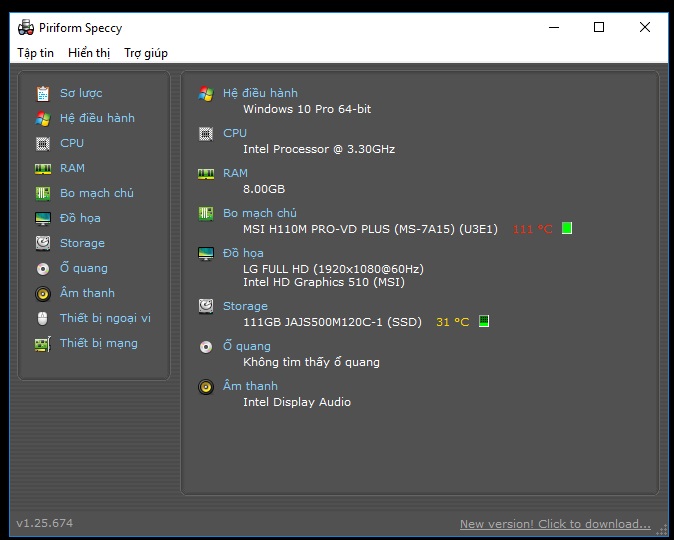Open Thiết bị ngoại vi section

[x=105, y=319]
